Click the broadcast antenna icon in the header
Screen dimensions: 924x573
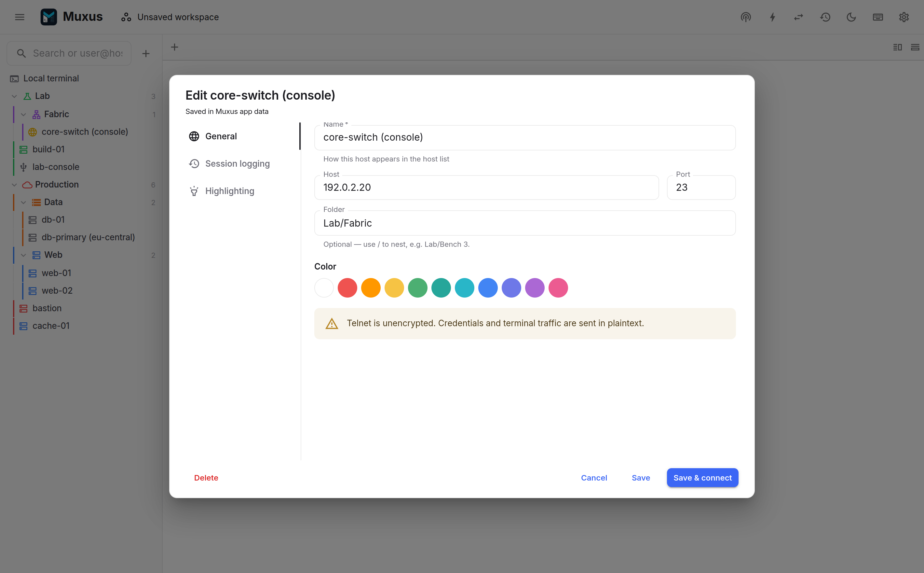(746, 17)
